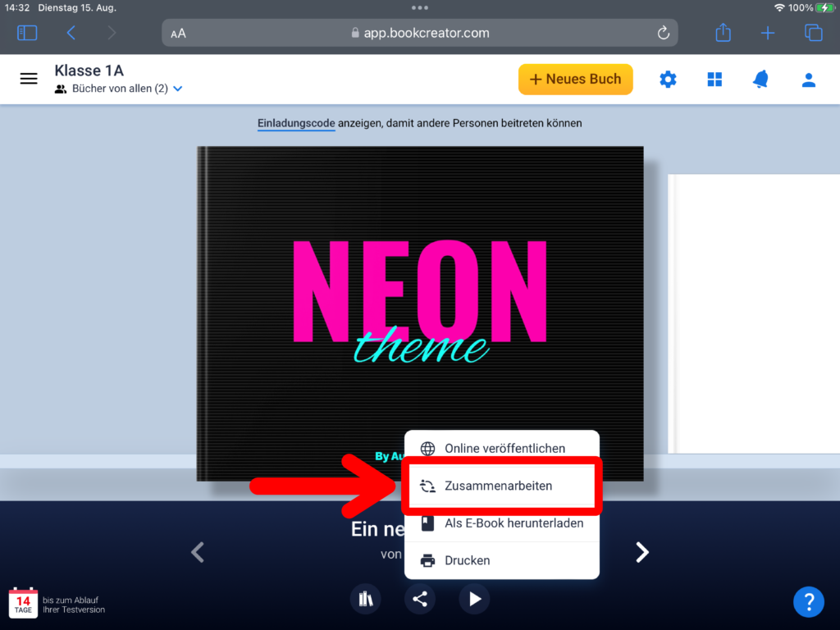Go to the next book with right chevron
840x630 pixels.
pos(642,553)
